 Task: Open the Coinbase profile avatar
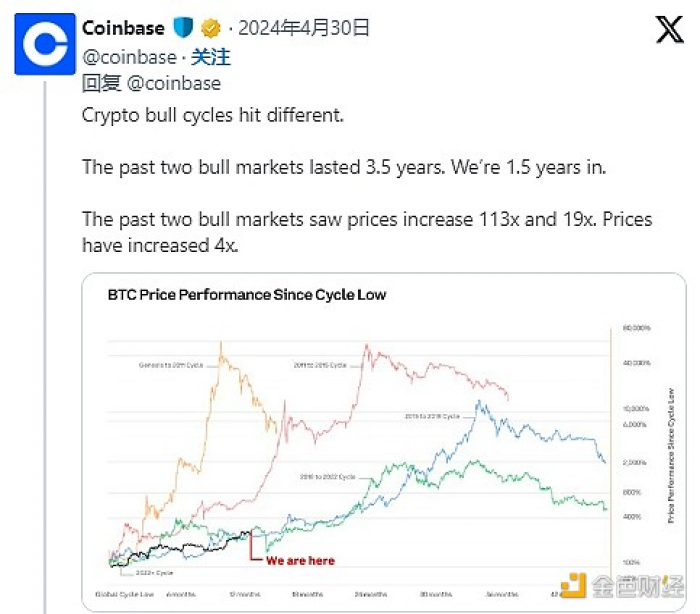pyautogui.click(x=45, y=44)
